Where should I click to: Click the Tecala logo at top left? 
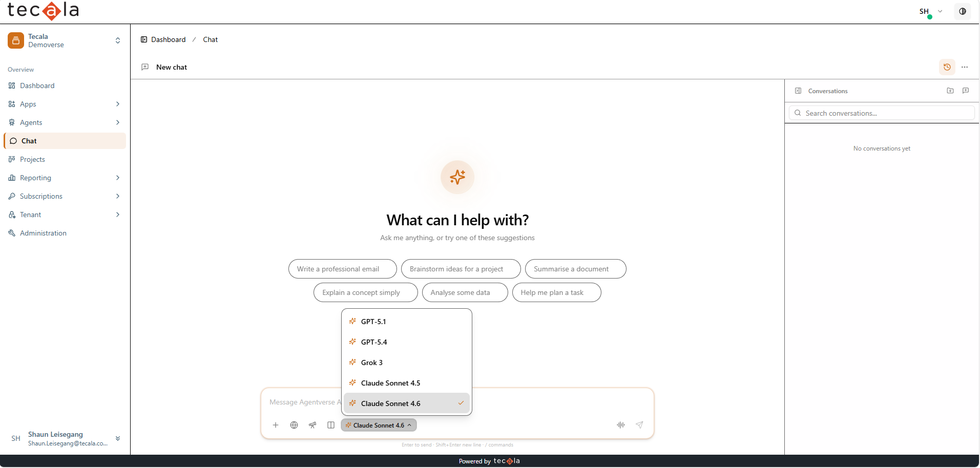point(43,11)
